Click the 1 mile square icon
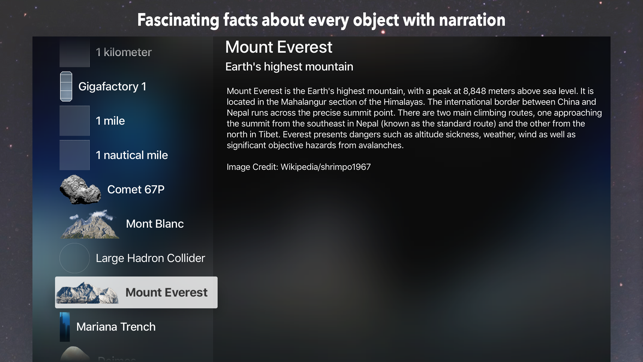Image resolution: width=643 pixels, height=362 pixels. pos(75,121)
